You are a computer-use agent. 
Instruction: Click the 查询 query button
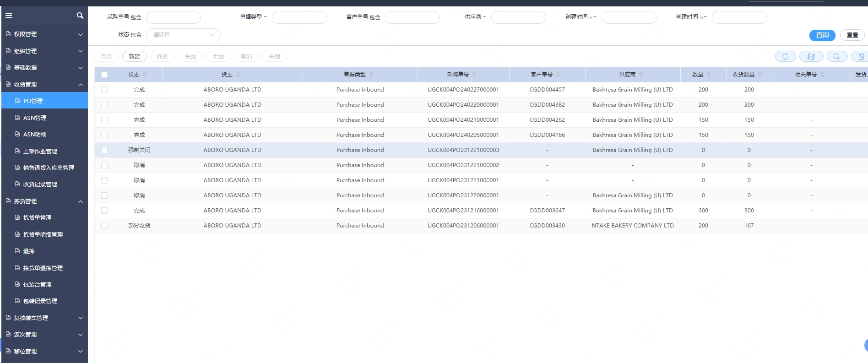coord(822,35)
